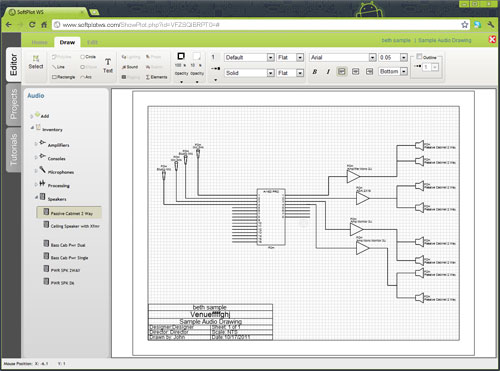This screenshot has height=371, width=500.
Task: Open the Sound symbols tool
Action: (130, 67)
